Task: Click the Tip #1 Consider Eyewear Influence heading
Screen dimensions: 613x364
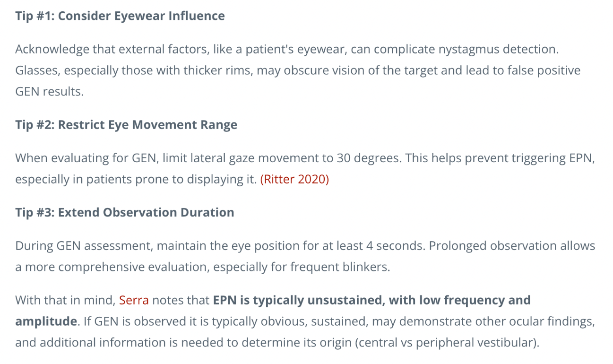Action: click(x=120, y=16)
